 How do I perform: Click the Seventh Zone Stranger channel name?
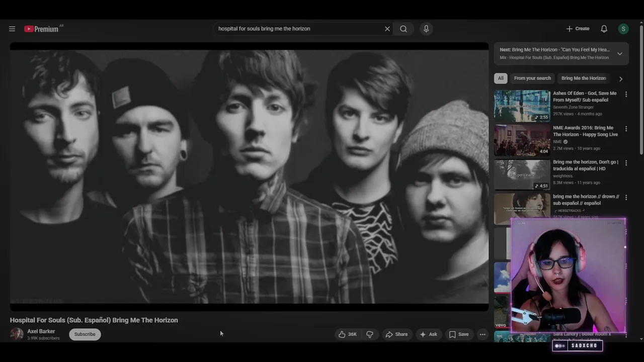coord(573,107)
